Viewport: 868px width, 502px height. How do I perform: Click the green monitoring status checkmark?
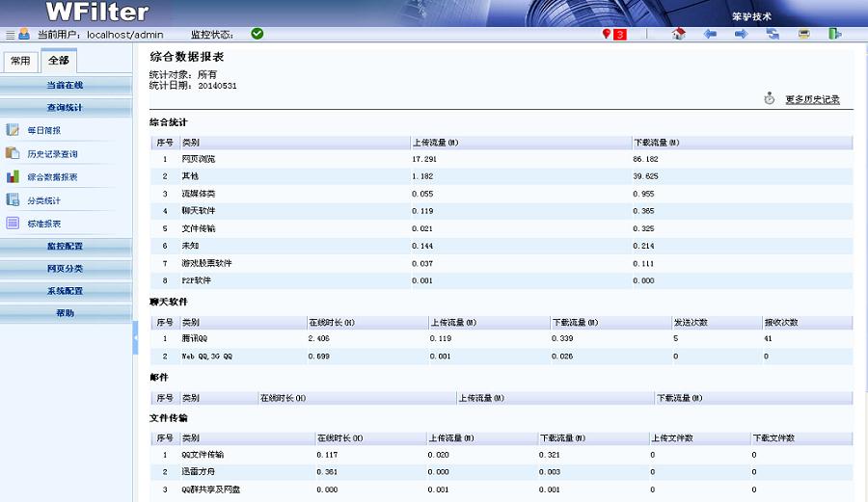pyautogui.click(x=258, y=34)
